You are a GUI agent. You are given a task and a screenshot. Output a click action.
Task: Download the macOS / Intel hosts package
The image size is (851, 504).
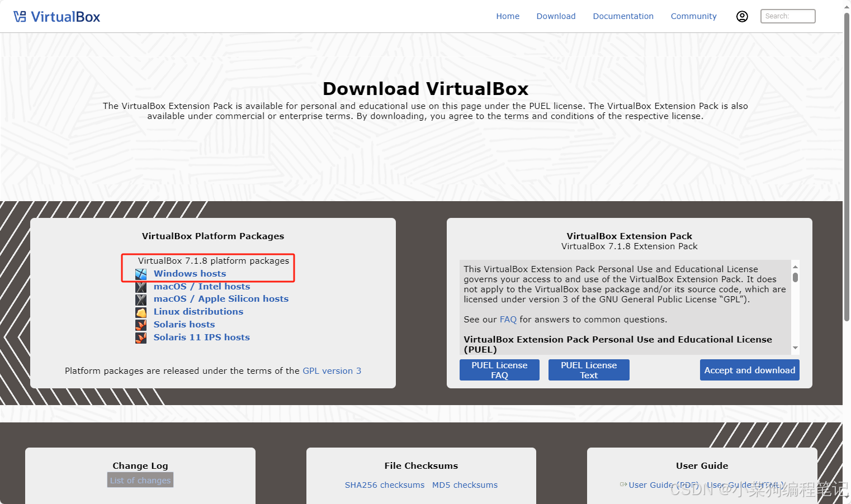[202, 286]
